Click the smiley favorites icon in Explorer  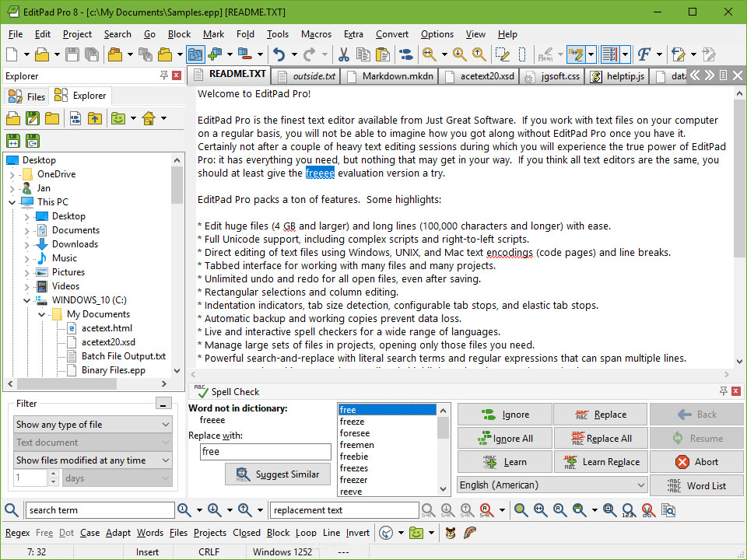pyautogui.click(x=118, y=118)
